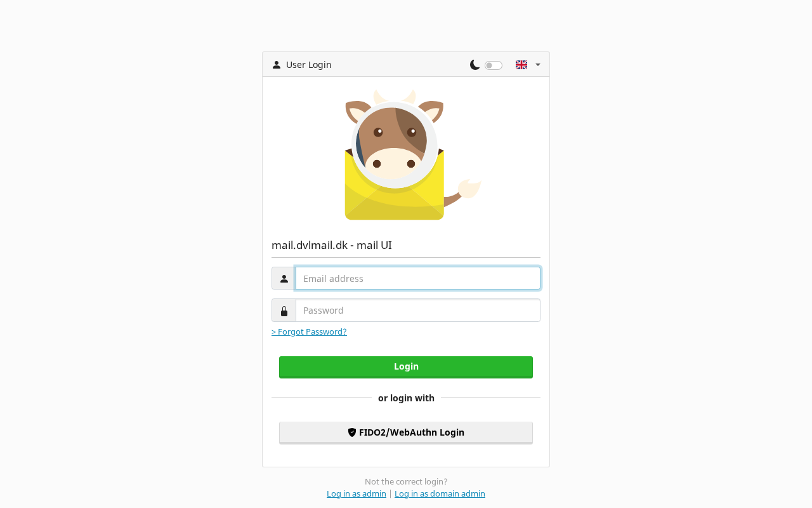Click the green Login button
This screenshot has height=508, width=812.
[x=406, y=367]
